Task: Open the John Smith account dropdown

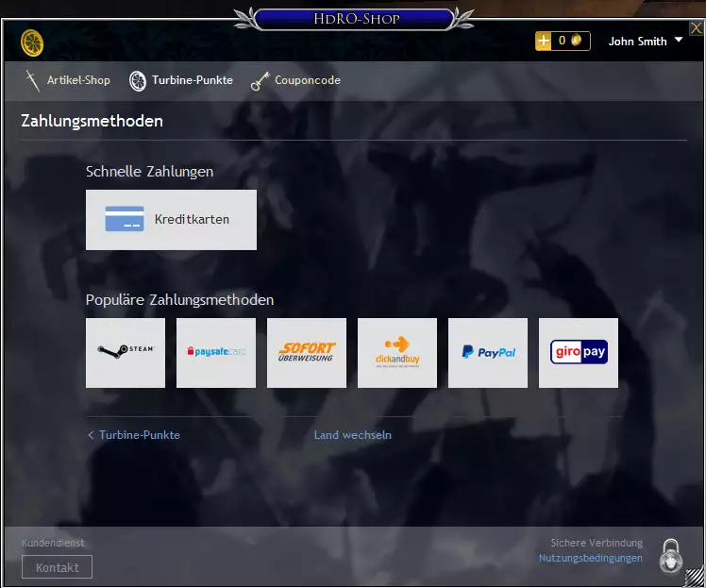Action: (x=646, y=41)
